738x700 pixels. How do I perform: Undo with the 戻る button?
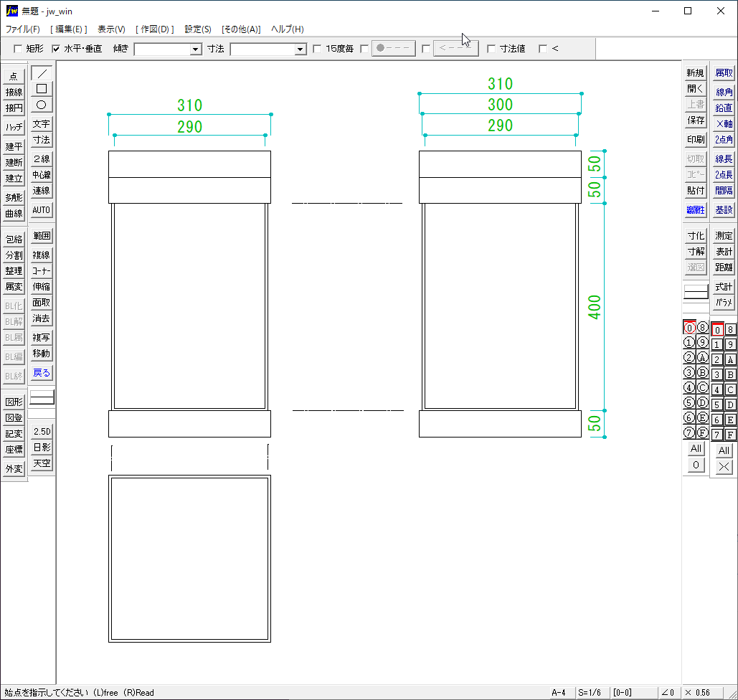[42, 372]
